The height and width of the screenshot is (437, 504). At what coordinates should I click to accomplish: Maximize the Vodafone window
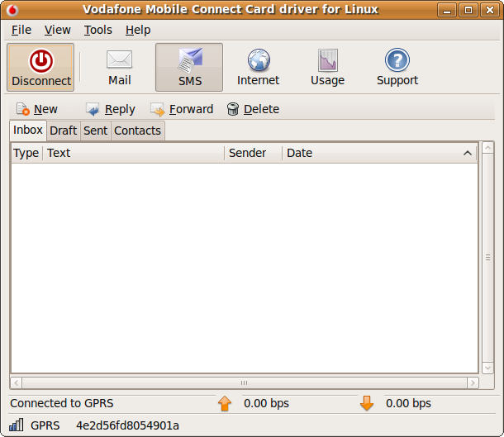pos(468,10)
